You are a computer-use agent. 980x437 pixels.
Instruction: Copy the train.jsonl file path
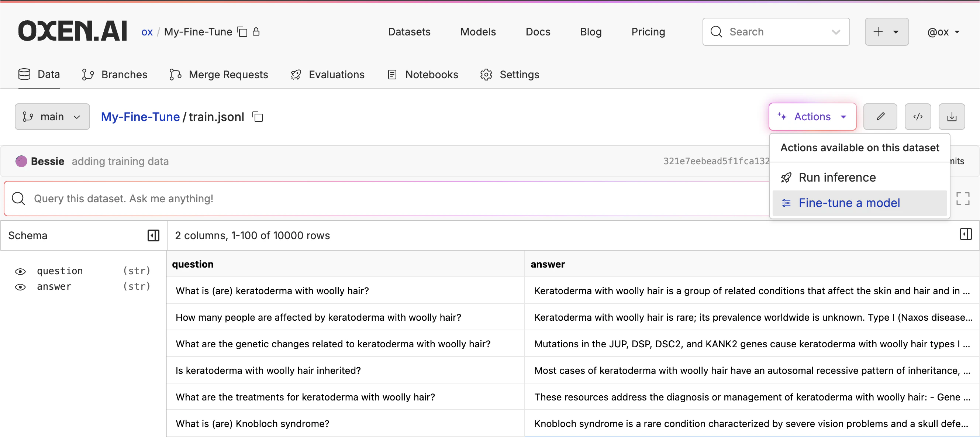click(257, 117)
